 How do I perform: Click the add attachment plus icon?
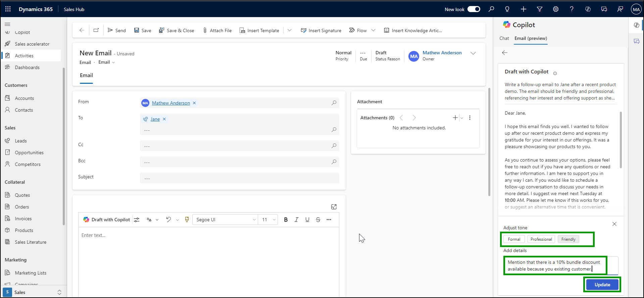[x=455, y=118]
